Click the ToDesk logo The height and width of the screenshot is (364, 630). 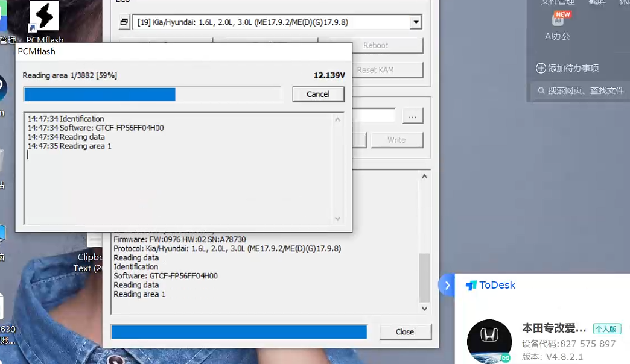tap(490, 285)
